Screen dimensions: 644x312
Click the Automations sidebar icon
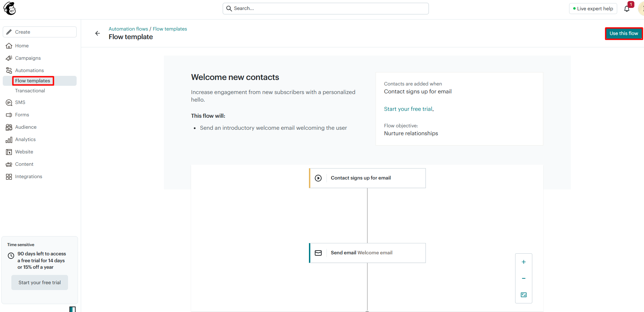tap(9, 70)
